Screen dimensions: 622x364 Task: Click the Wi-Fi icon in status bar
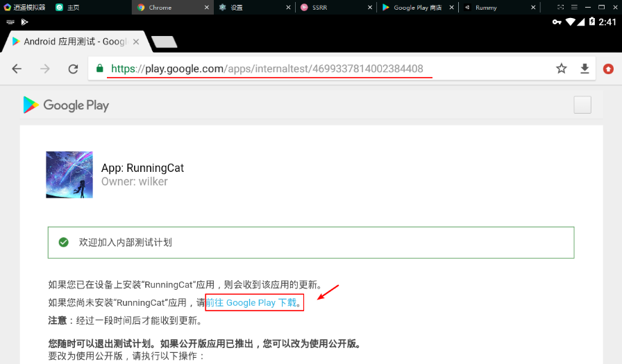(x=571, y=21)
